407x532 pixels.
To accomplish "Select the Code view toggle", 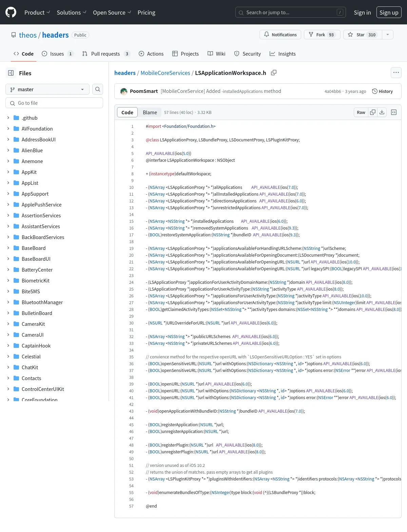I will [x=127, y=112].
